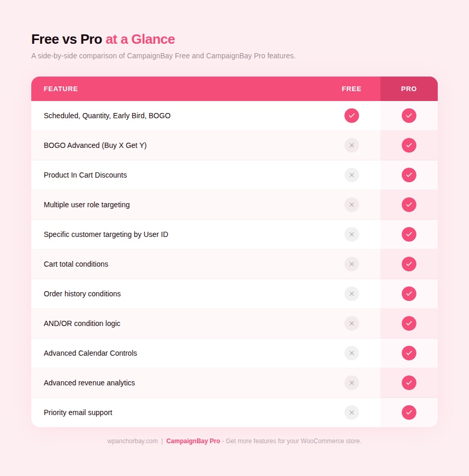Click Free X icon for Cart total conditions

point(352,264)
